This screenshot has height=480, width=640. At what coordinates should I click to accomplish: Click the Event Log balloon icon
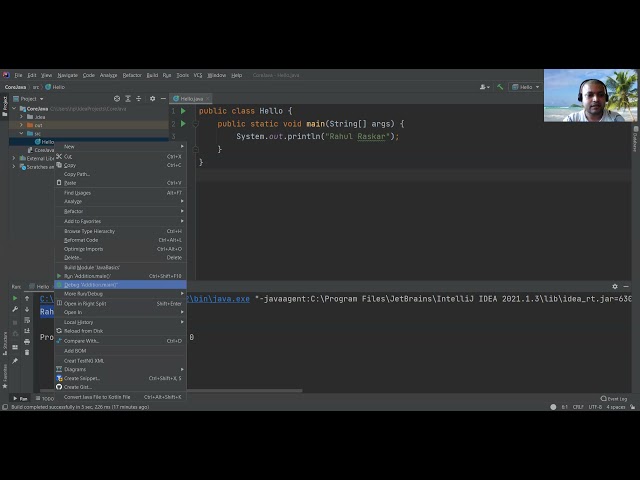pos(604,399)
